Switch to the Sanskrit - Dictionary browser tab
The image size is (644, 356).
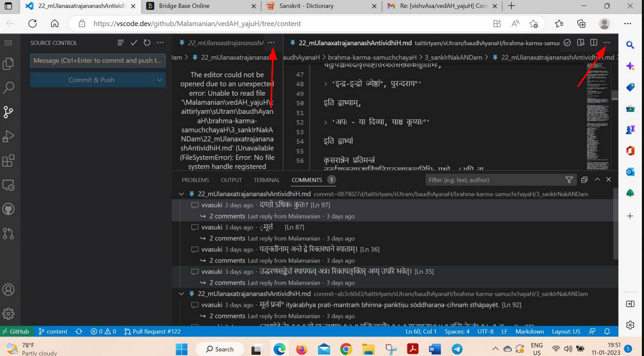pos(321,6)
